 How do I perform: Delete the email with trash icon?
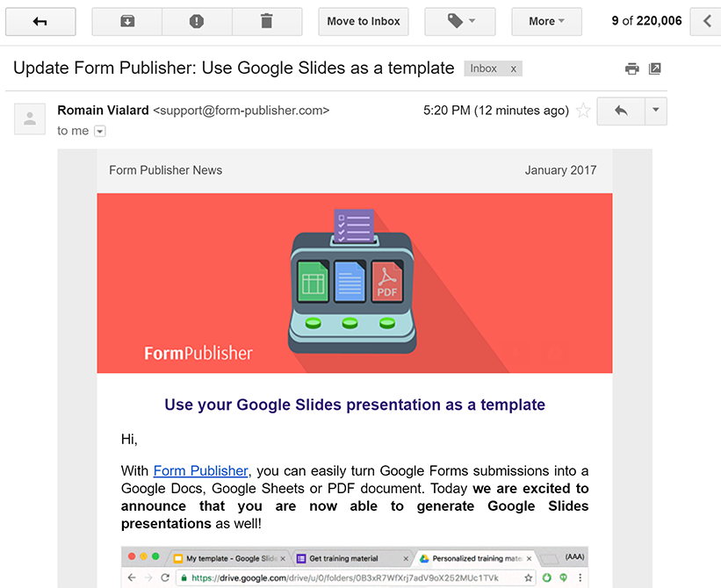(x=267, y=22)
